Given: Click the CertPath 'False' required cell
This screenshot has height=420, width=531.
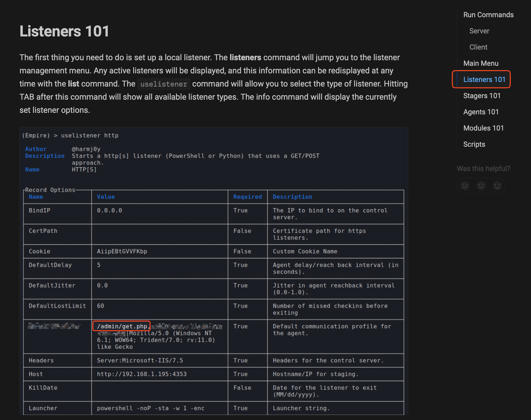Looking at the screenshot, I should point(242,231).
